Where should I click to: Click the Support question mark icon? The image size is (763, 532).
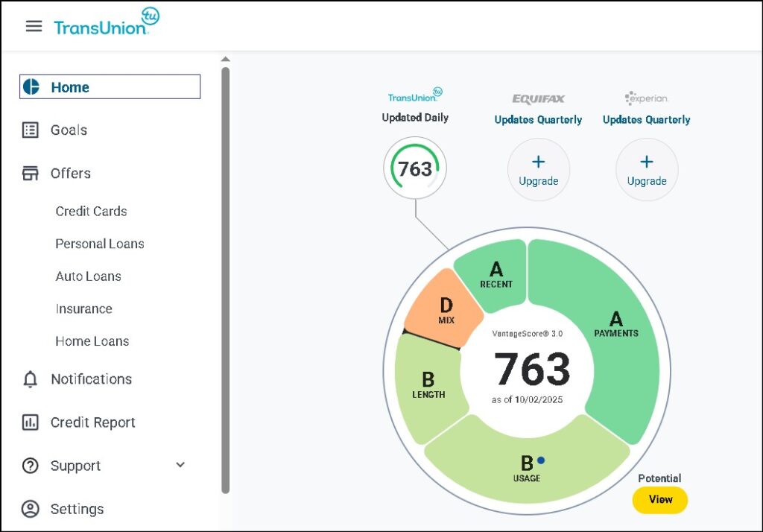point(31,466)
